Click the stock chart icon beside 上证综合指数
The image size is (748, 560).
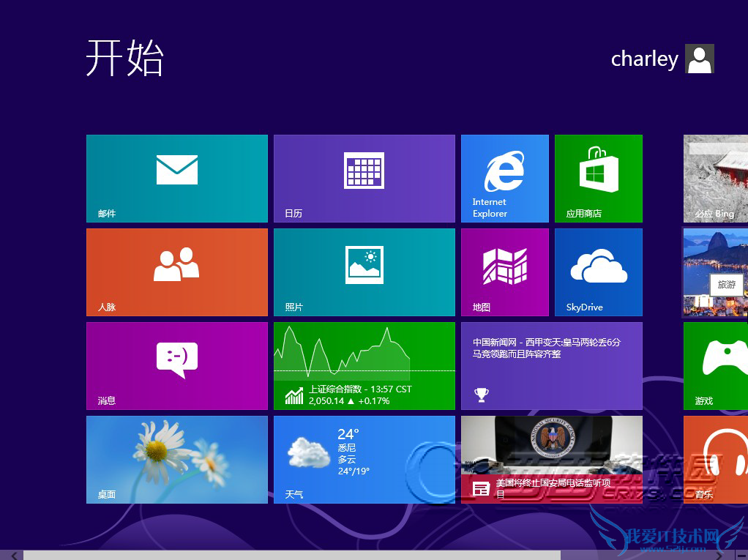coord(294,396)
